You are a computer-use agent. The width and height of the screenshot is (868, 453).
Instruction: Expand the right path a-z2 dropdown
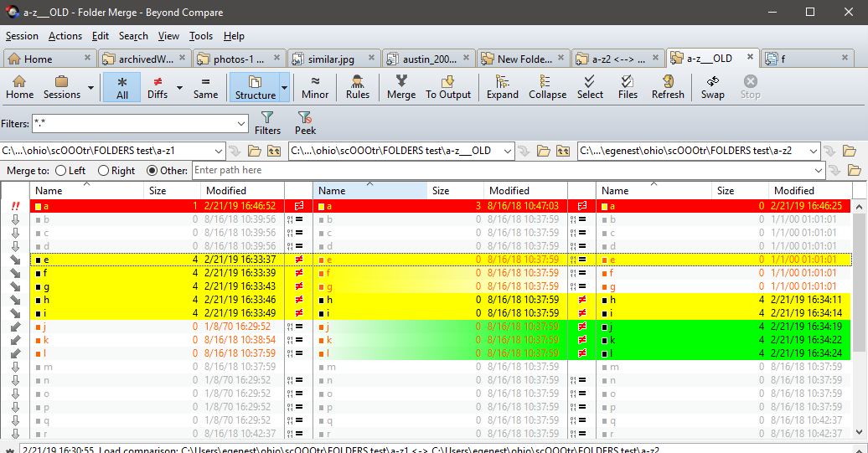(x=813, y=151)
